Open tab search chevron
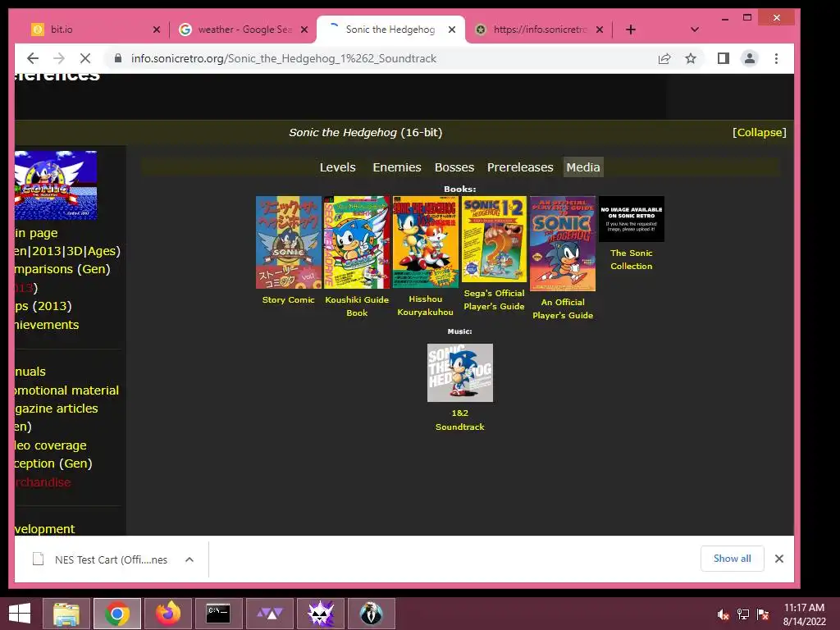Viewport: 840px width, 630px height. pos(695,30)
